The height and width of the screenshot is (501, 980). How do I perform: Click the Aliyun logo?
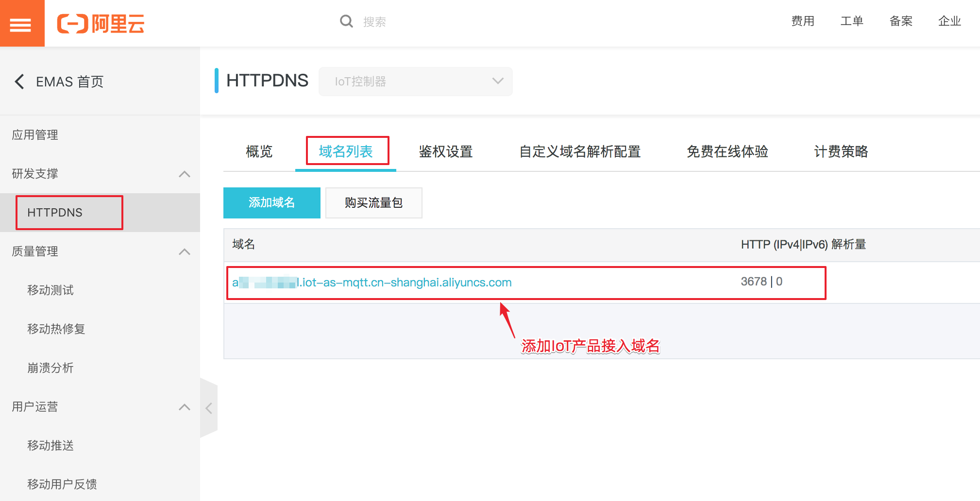pos(101,23)
